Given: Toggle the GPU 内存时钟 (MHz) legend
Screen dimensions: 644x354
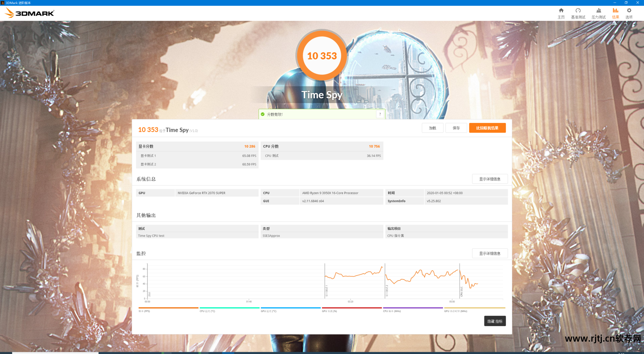Looking at the screenshot, I should [475, 309].
